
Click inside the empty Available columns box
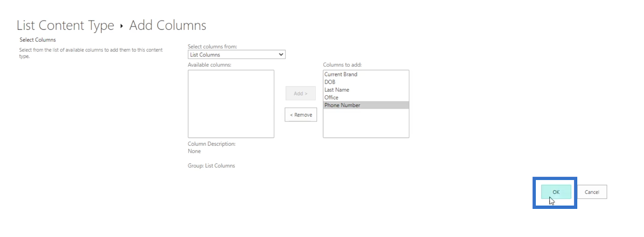[231, 104]
